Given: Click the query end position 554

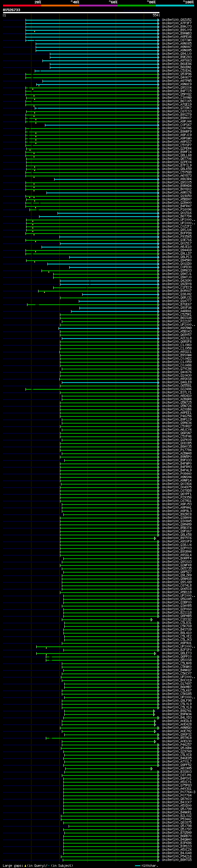Looking at the screenshot, I should (155, 15).
